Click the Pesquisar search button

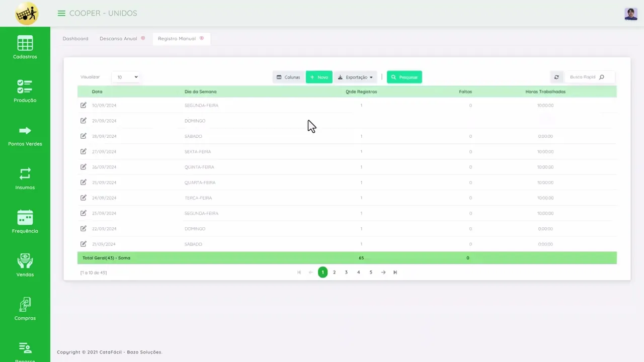click(x=405, y=77)
